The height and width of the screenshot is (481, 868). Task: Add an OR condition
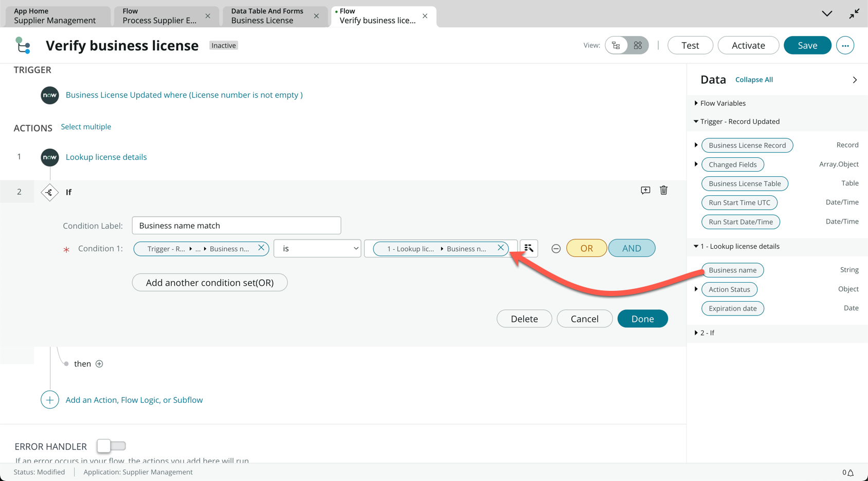tap(586, 248)
